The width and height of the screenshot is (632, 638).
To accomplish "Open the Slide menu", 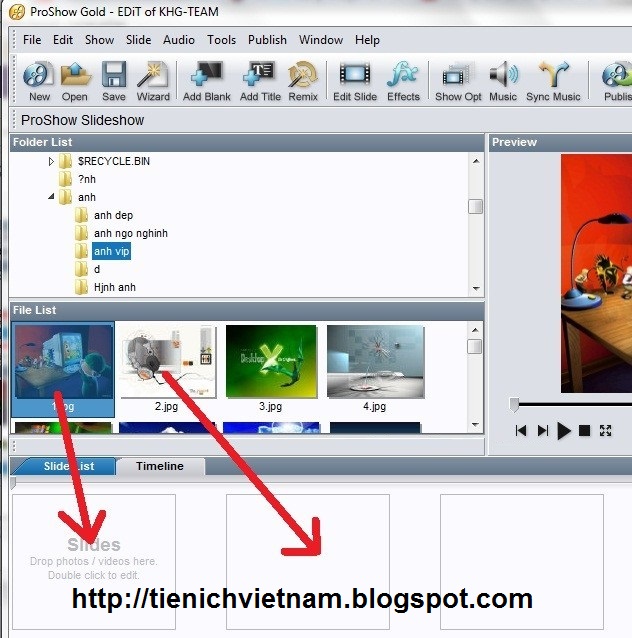I will [x=138, y=40].
